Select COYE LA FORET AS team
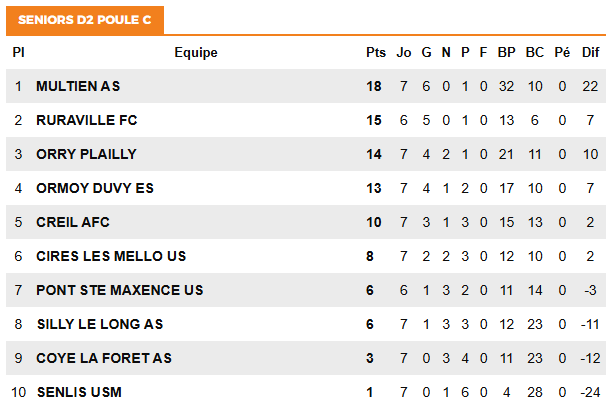 [104, 359]
